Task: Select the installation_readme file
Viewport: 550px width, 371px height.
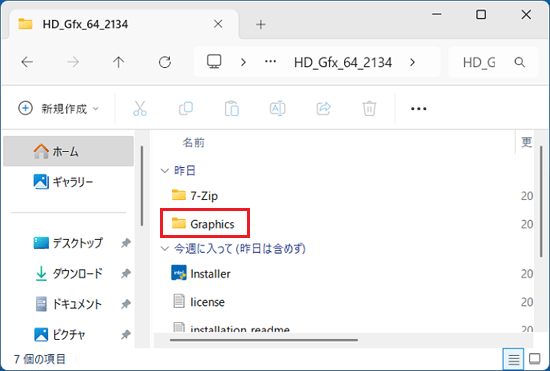Action: pyautogui.click(x=232, y=328)
